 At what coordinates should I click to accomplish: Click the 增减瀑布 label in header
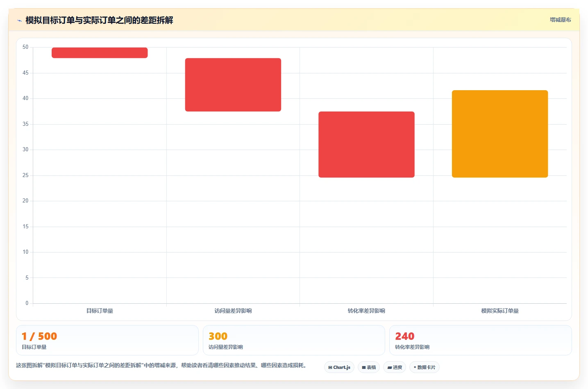click(560, 20)
